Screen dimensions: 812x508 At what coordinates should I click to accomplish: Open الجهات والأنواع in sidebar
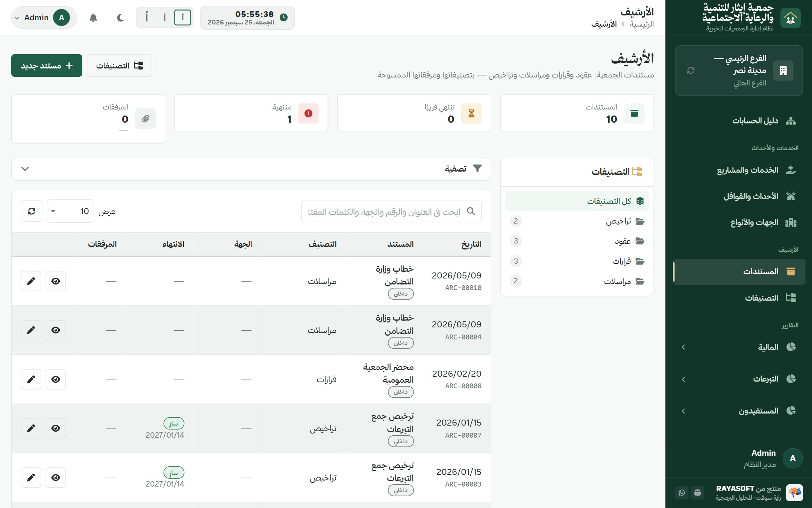tap(739, 222)
